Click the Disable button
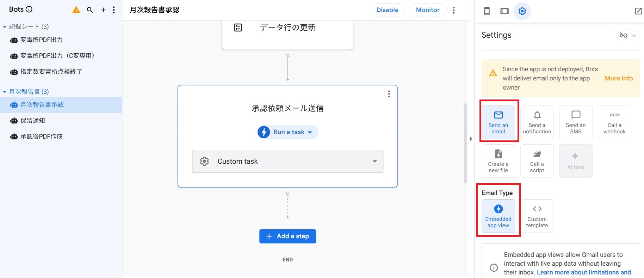 [387, 10]
